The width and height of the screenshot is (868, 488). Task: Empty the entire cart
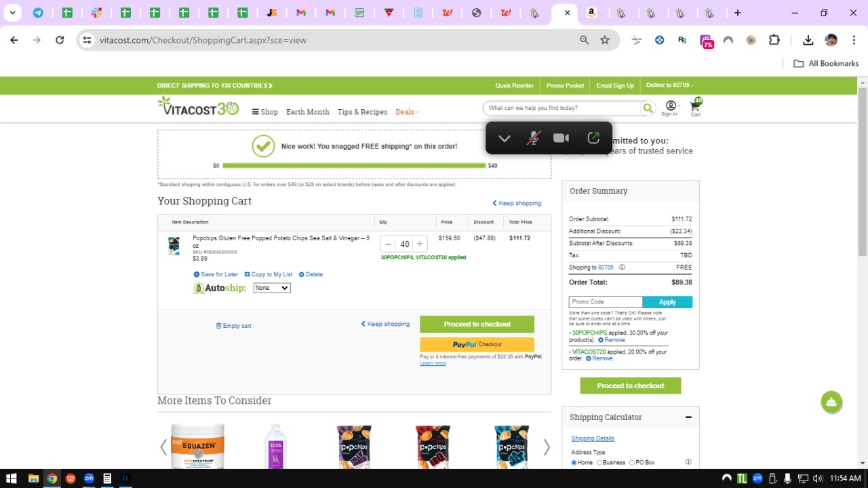233,326
